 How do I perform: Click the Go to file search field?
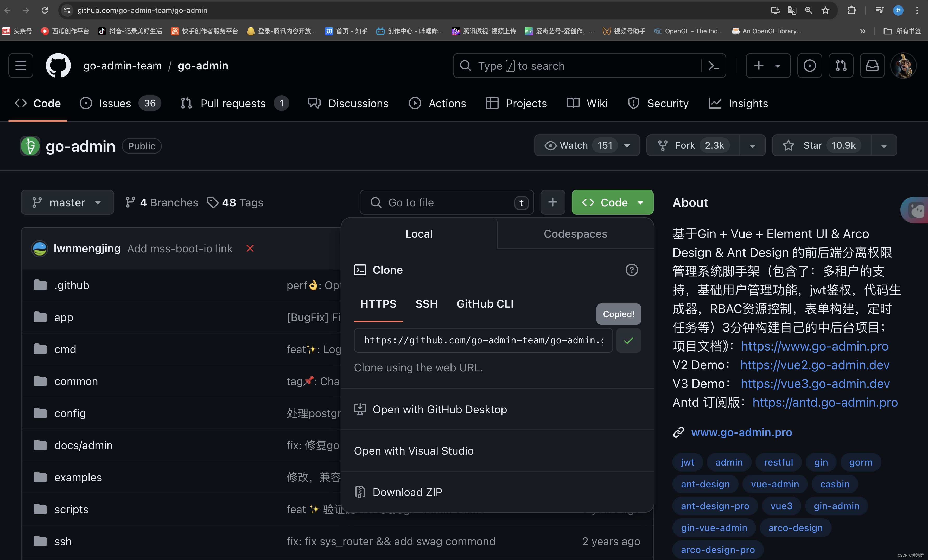tap(447, 202)
